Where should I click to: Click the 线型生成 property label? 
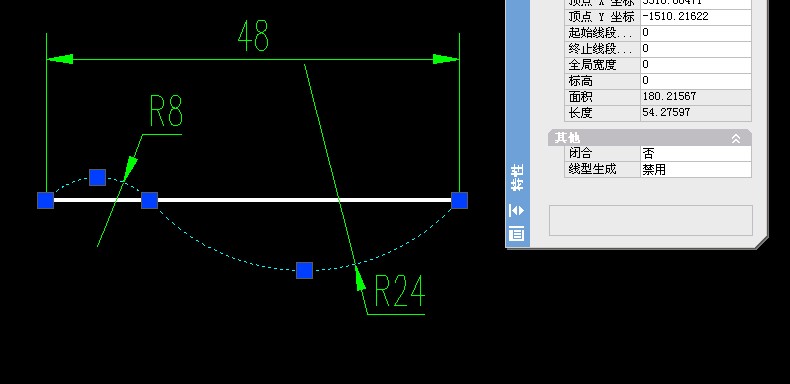pos(592,169)
